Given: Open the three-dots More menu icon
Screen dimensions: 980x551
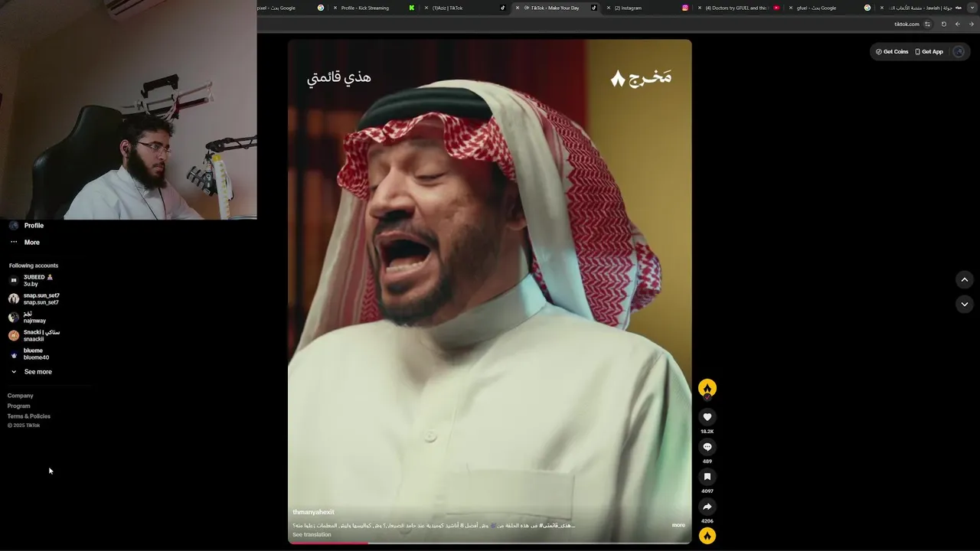Looking at the screenshot, I should (x=14, y=242).
